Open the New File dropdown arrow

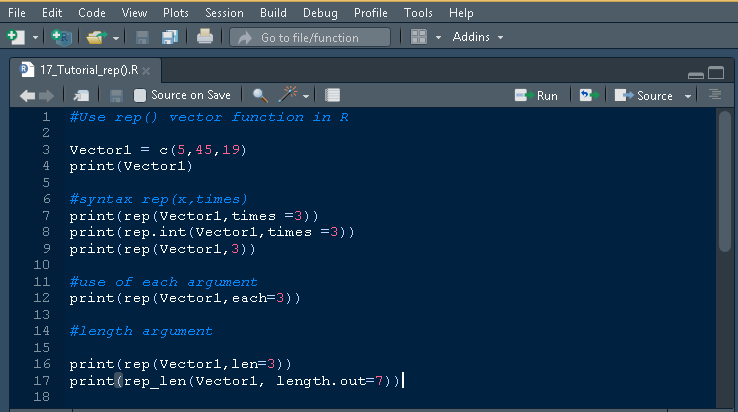[35, 37]
